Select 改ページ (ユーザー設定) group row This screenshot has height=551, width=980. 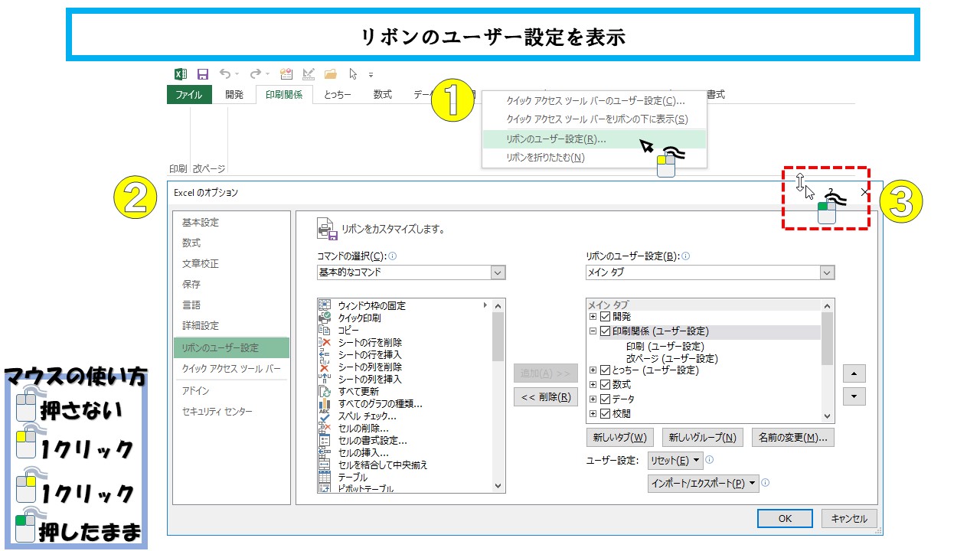[x=672, y=358]
